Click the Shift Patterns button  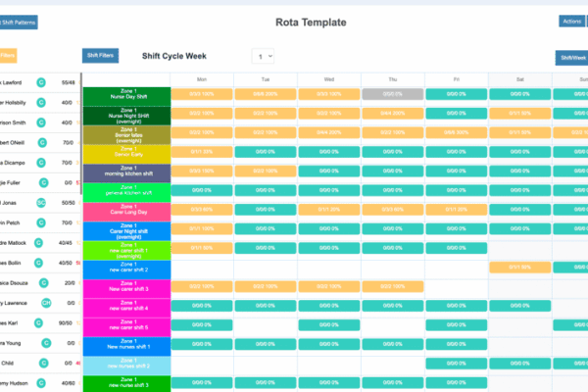click(x=20, y=21)
